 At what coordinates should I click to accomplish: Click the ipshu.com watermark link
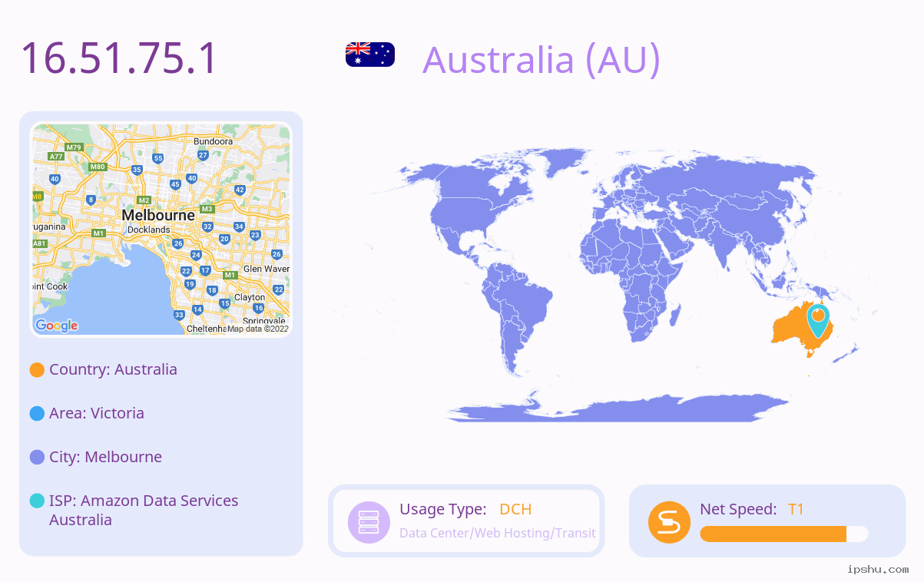[878, 569]
